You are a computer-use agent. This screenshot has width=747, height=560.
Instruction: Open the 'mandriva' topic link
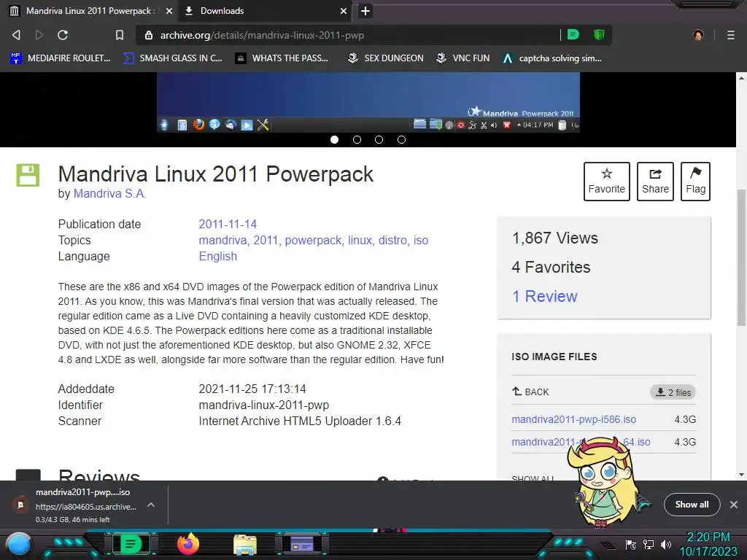click(x=222, y=240)
